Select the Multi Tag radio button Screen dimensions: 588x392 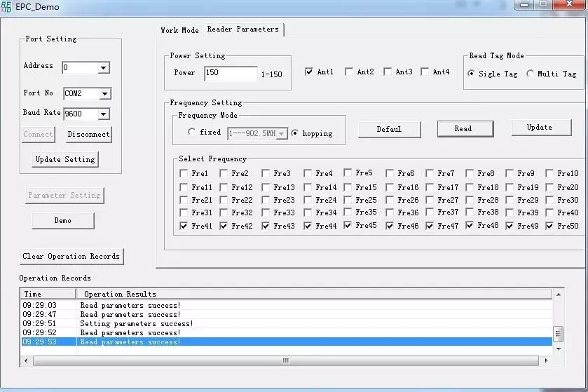[530, 74]
